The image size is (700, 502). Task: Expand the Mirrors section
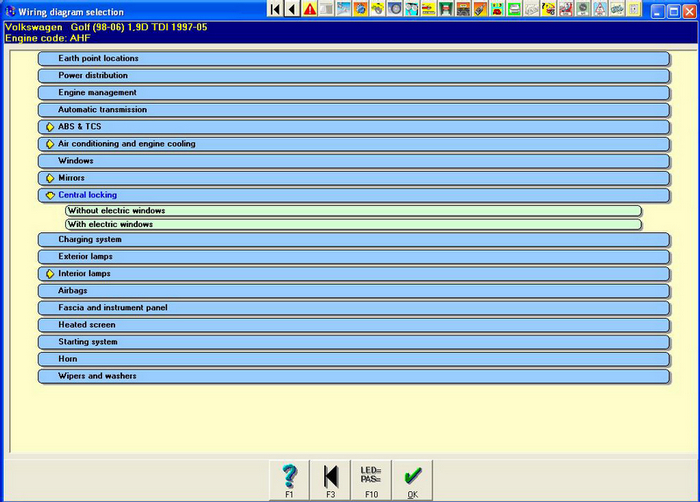pos(49,178)
